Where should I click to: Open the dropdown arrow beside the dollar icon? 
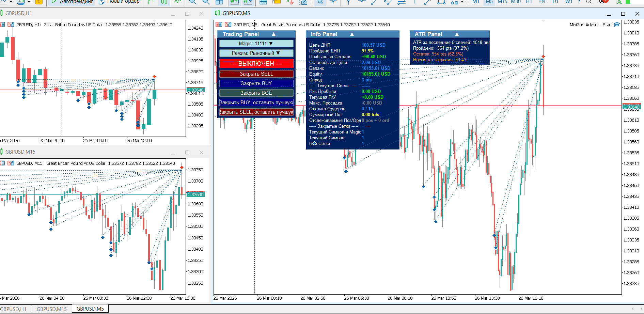click(29, 2)
